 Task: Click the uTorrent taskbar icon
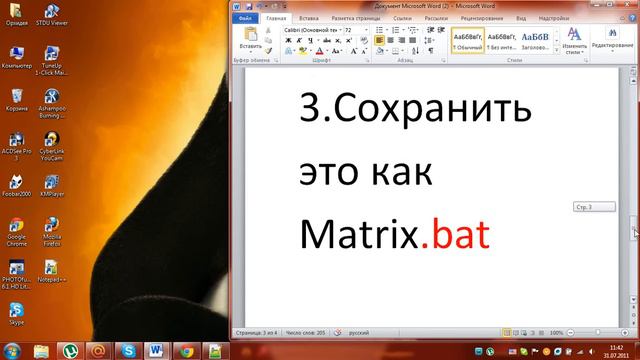(71, 351)
